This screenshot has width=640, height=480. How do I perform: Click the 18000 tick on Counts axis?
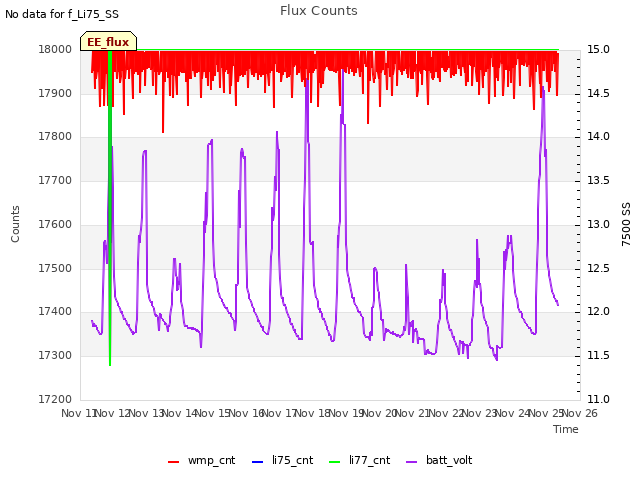coord(55,49)
